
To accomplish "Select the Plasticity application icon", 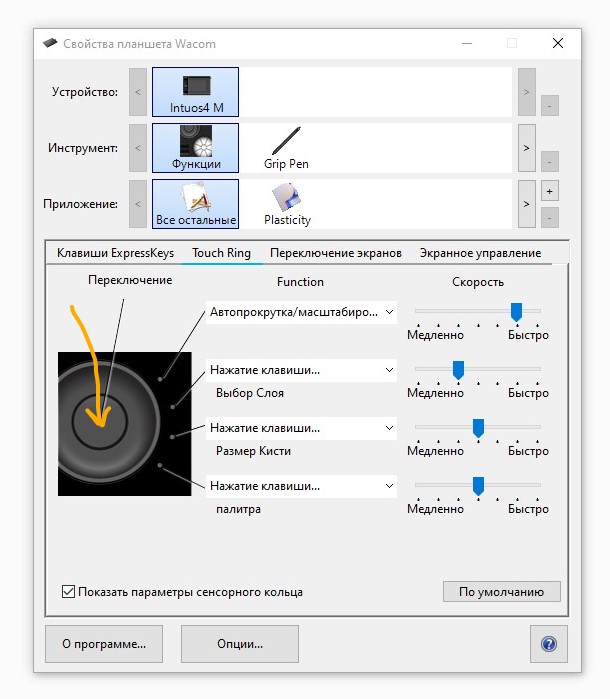I will click(287, 204).
